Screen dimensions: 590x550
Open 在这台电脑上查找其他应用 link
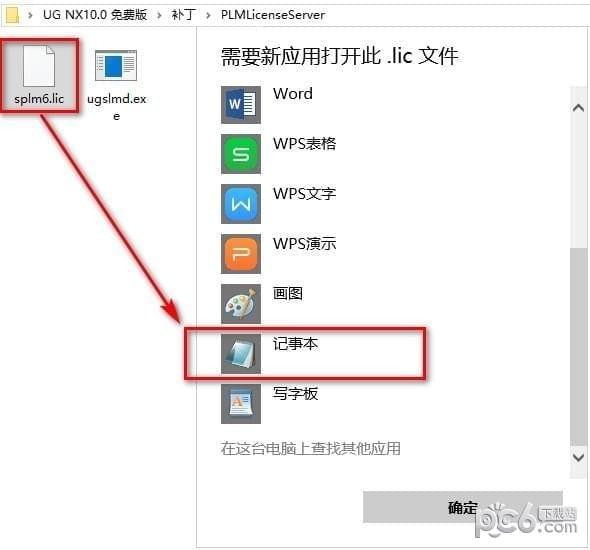(311, 448)
